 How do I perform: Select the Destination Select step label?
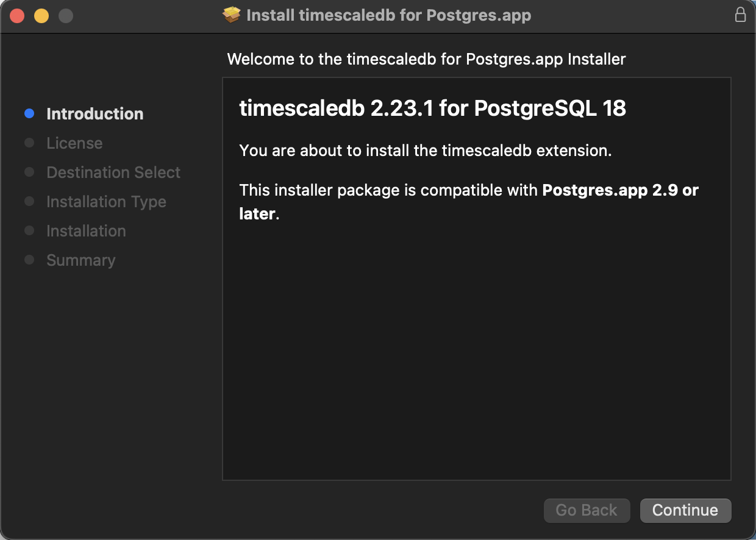point(113,172)
